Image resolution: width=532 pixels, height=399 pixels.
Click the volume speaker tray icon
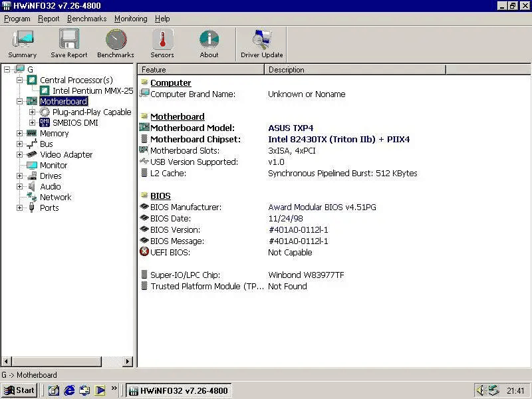pos(480,390)
